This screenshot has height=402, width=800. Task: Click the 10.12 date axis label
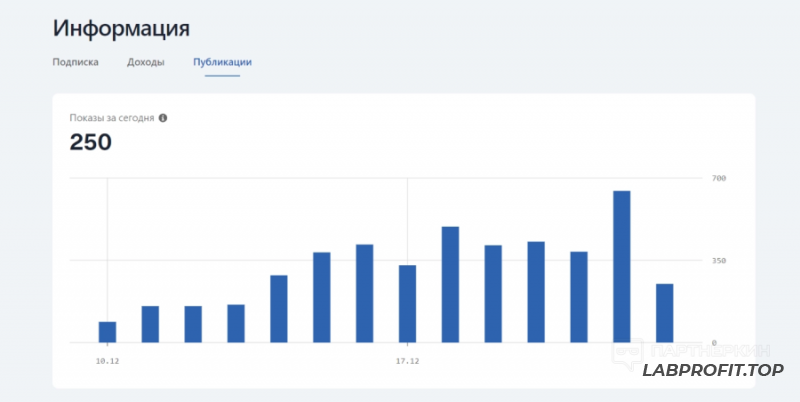[x=107, y=360]
